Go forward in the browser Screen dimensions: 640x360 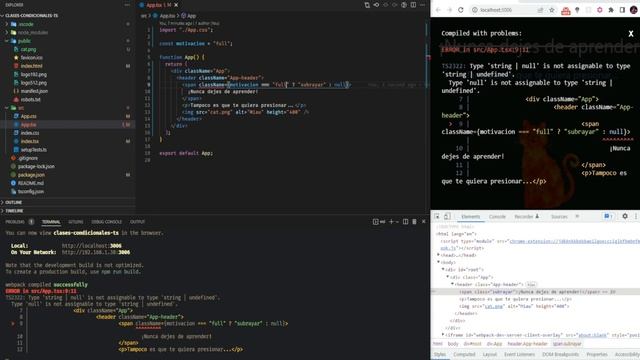point(449,10)
